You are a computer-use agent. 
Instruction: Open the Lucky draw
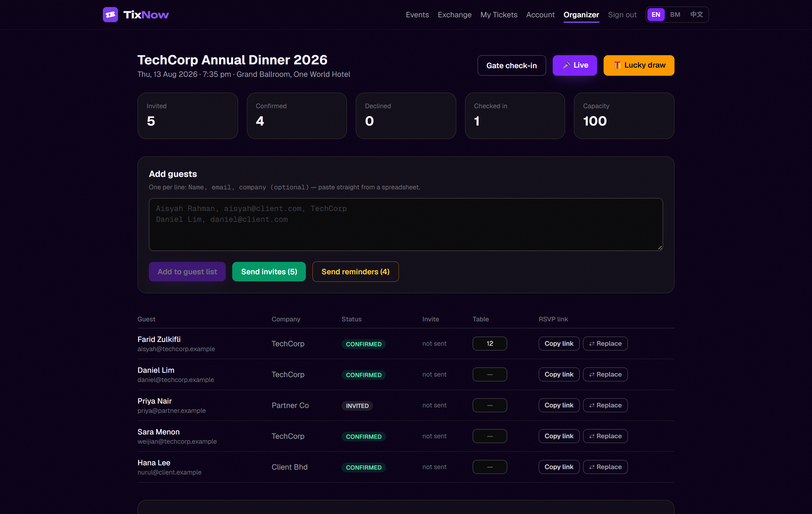point(639,65)
